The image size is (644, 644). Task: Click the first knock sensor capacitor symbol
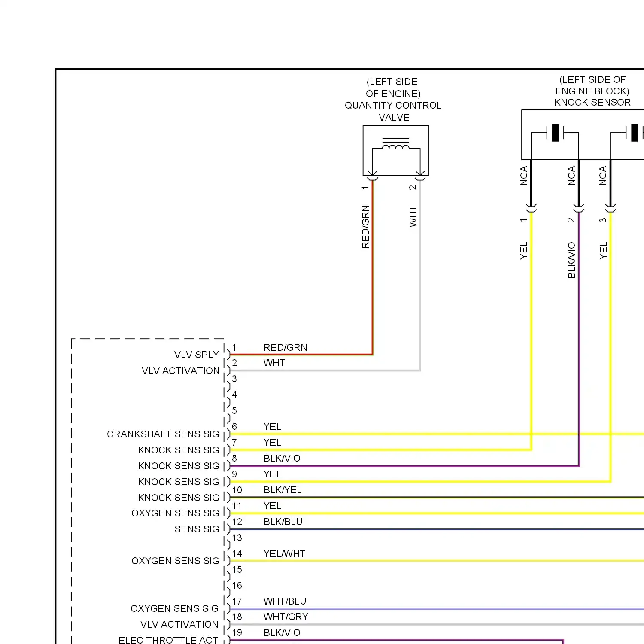click(x=555, y=133)
